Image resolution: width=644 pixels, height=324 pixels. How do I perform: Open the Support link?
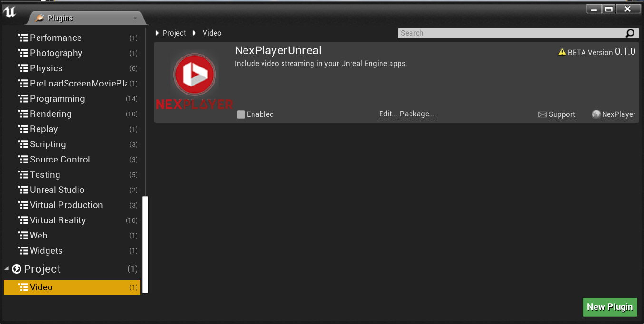[x=562, y=114]
